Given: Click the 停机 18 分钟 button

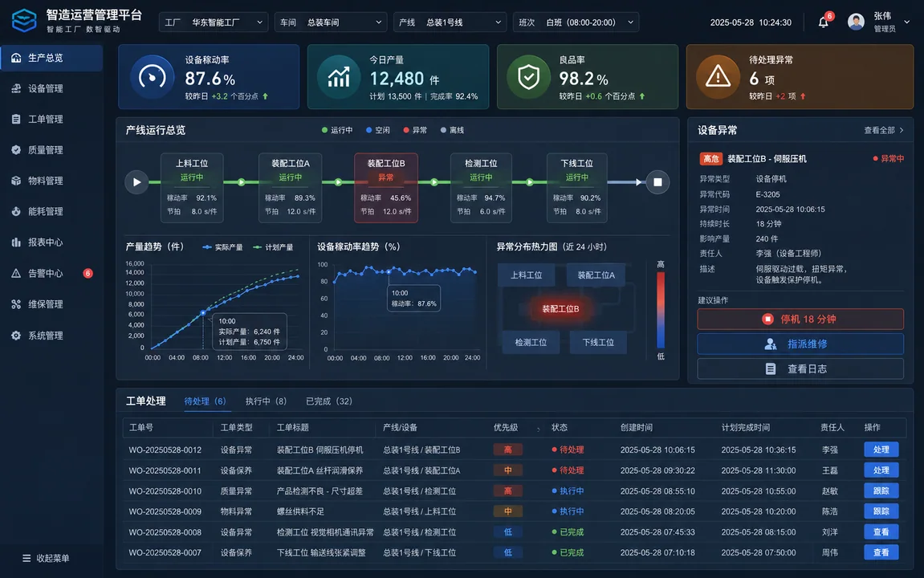Looking at the screenshot, I should [800, 319].
